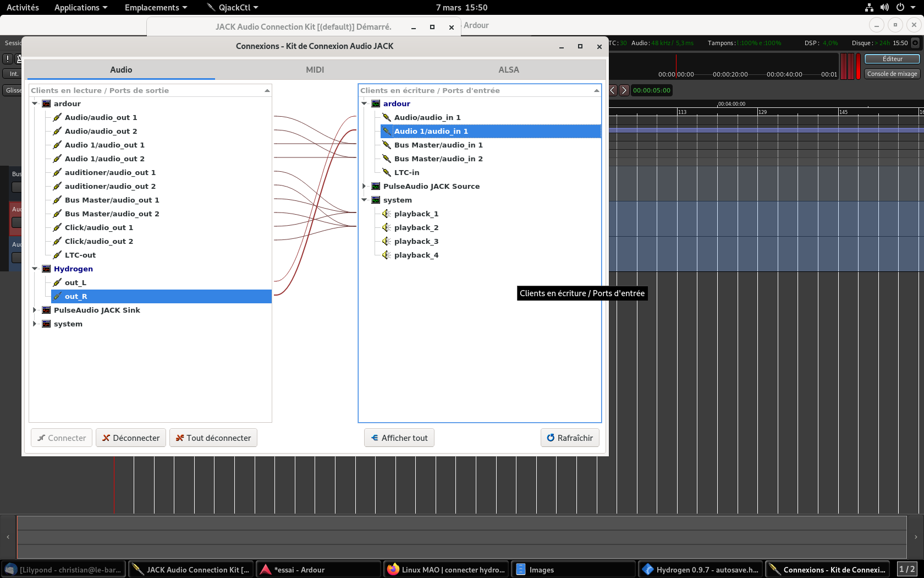924x578 pixels.
Task: Select the out_R port of Hydrogen
Action: (161, 296)
